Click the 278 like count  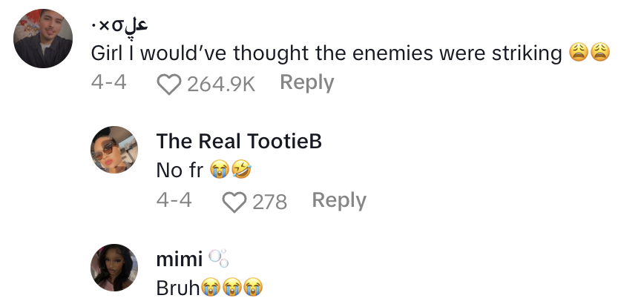pyautogui.click(x=269, y=201)
